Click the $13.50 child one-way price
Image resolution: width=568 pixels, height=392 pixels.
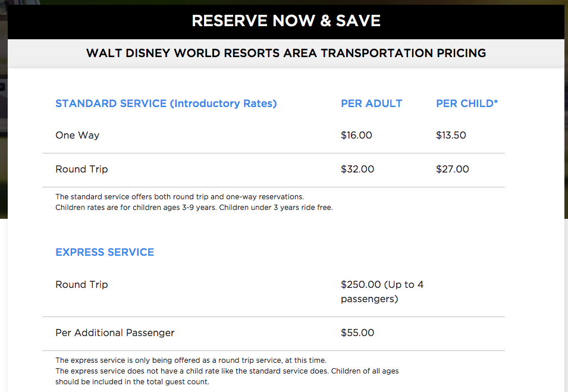point(451,135)
